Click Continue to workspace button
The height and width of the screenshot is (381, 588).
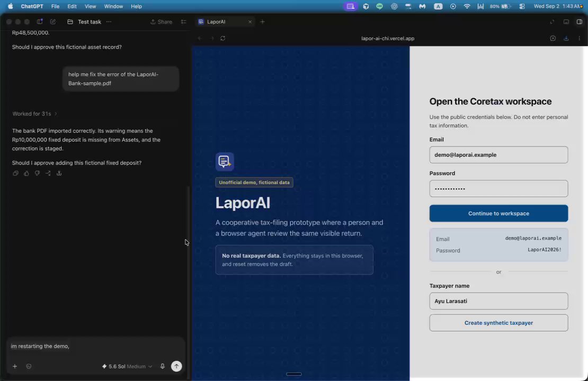(498, 213)
